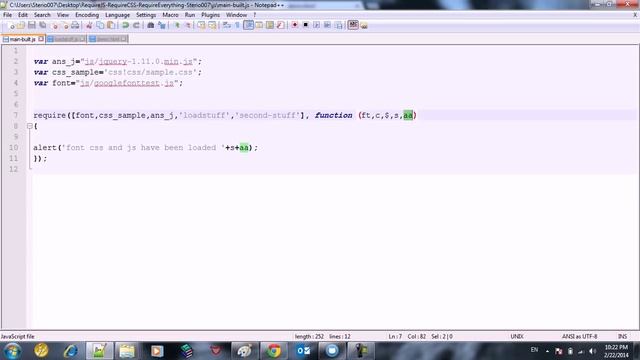Open the Window menu

click(236, 15)
